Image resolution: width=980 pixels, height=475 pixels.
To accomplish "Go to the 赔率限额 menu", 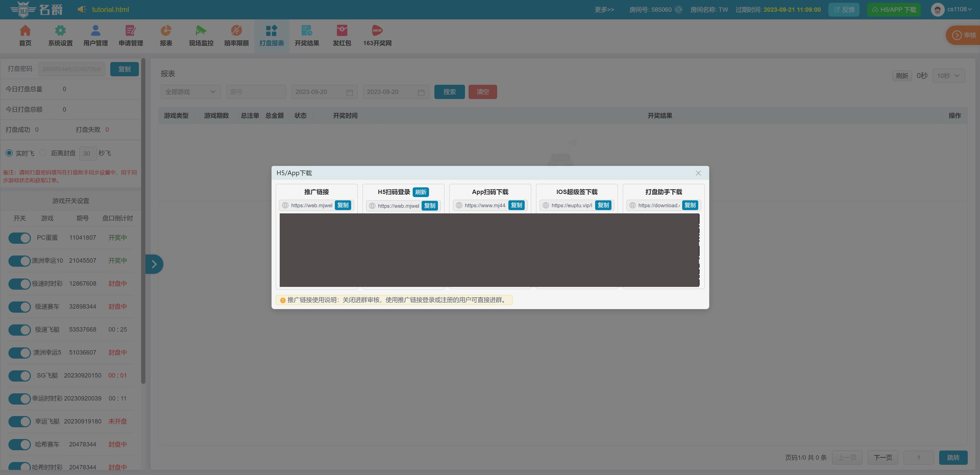I will 236,36.
